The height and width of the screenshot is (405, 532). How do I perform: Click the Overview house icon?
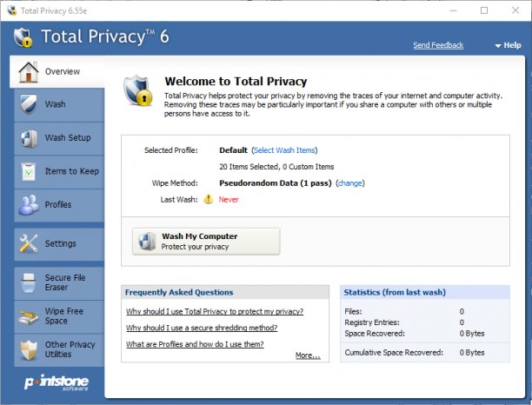(28, 72)
